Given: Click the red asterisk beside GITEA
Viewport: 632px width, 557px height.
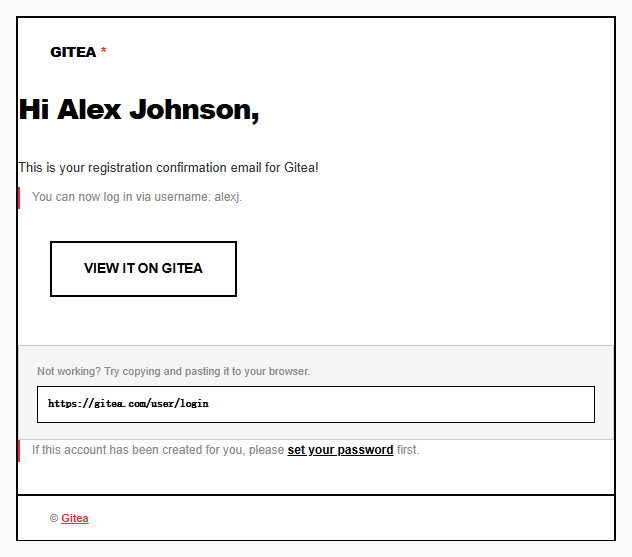Looking at the screenshot, I should [104, 50].
